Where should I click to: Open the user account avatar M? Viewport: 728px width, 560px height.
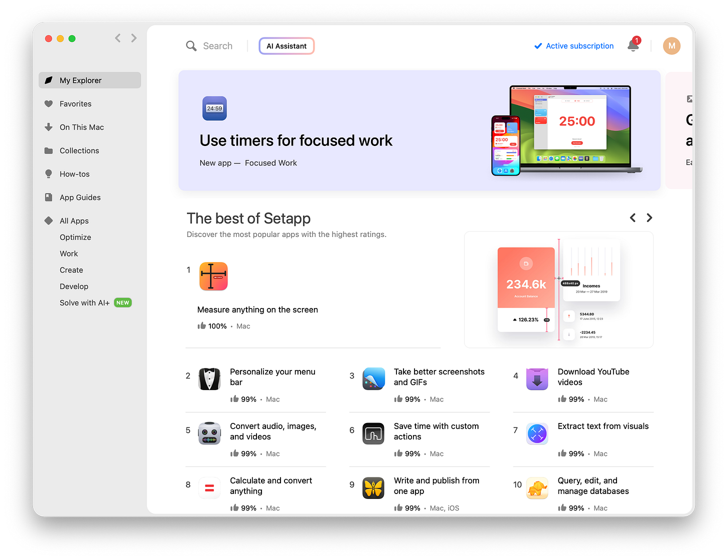(671, 46)
